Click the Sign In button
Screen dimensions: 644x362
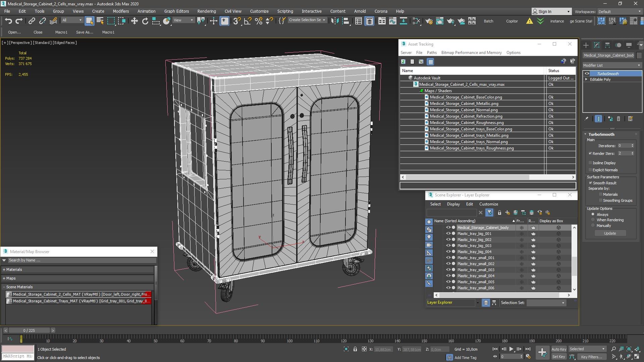pyautogui.click(x=551, y=11)
